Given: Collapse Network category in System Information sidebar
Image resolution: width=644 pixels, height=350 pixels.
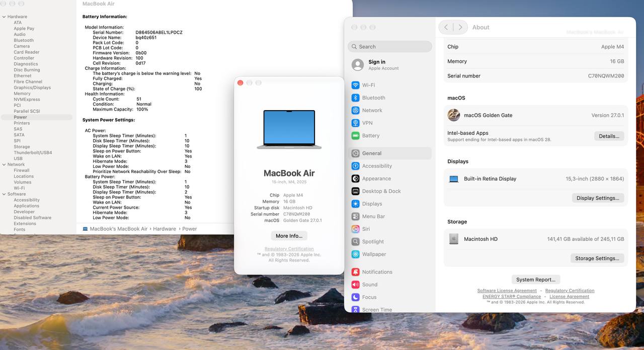Looking at the screenshot, I should coord(4,164).
